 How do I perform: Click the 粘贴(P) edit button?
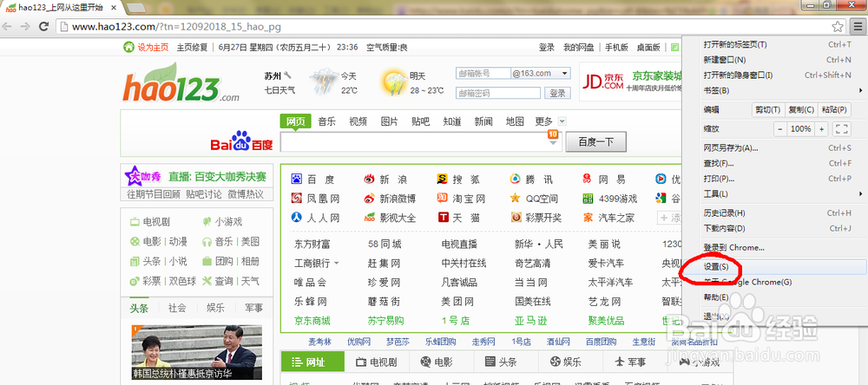(x=834, y=110)
